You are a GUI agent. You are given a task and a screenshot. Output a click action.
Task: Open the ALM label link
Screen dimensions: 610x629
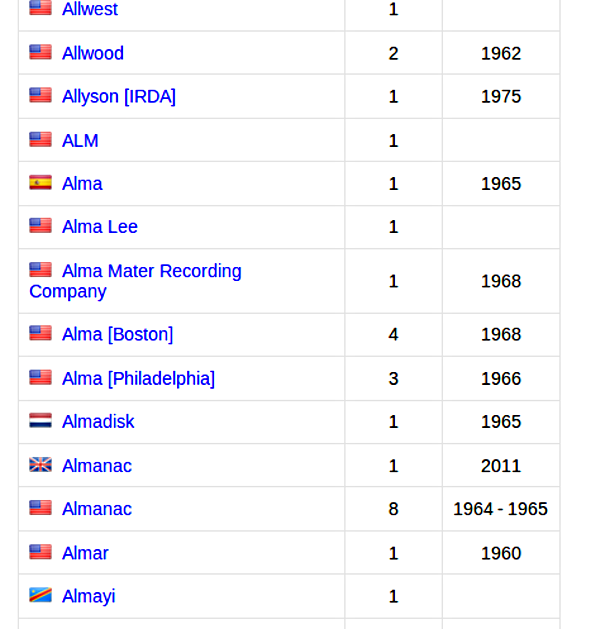[x=80, y=141]
